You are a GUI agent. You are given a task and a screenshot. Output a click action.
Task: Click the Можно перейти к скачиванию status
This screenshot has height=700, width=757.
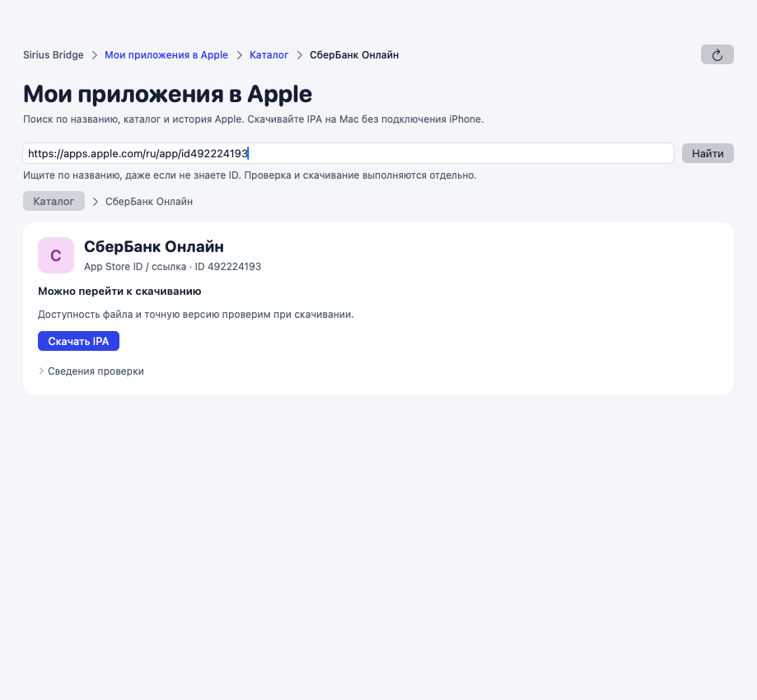click(x=119, y=291)
